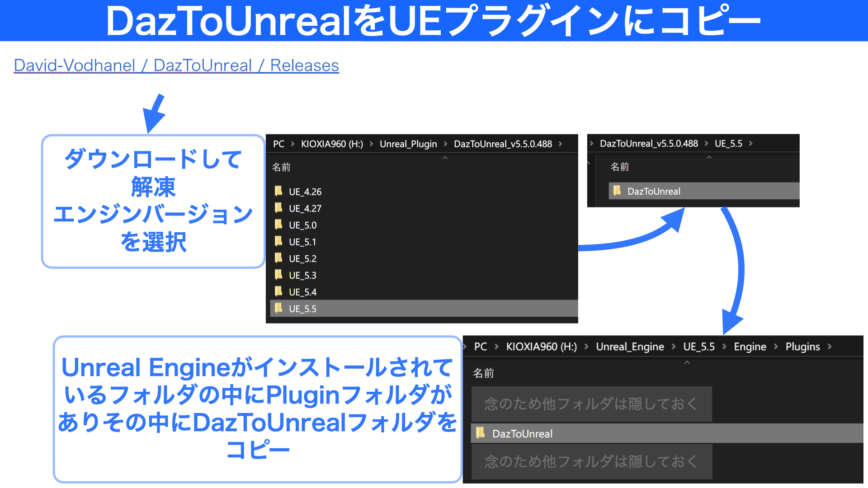Expand chevron after UE_5.5 in top-right window
The width and height of the screenshot is (868, 488).
[x=750, y=143]
